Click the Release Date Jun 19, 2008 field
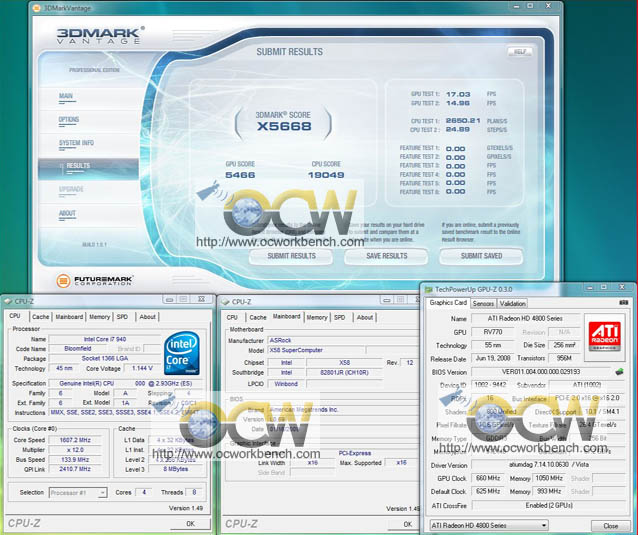This screenshot has width=638, height=535. (x=493, y=358)
